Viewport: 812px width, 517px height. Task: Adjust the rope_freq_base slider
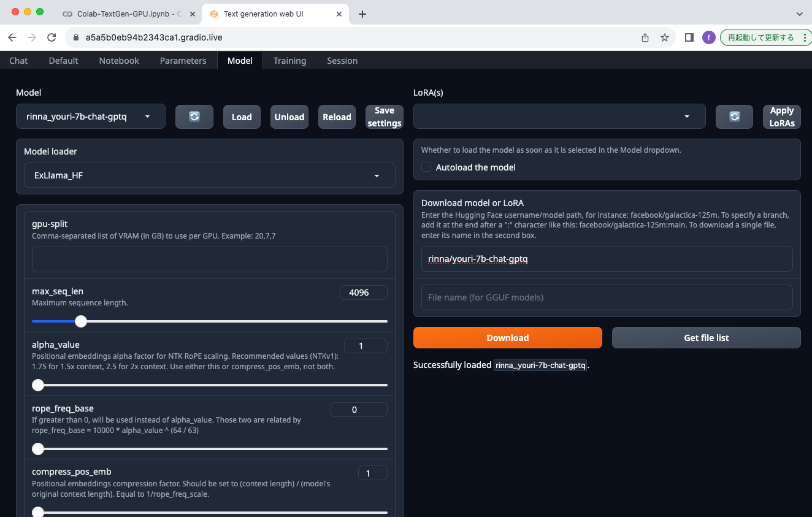[210, 449]
